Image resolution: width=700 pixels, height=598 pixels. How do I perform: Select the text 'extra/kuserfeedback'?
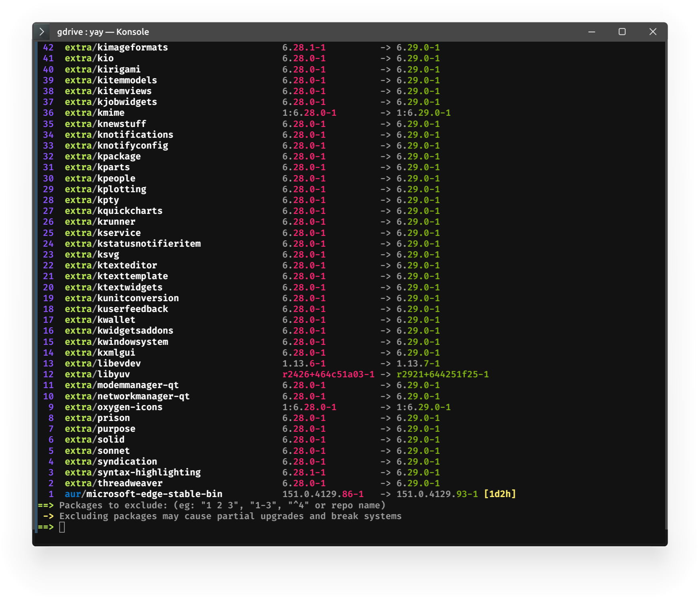(116, 309)
